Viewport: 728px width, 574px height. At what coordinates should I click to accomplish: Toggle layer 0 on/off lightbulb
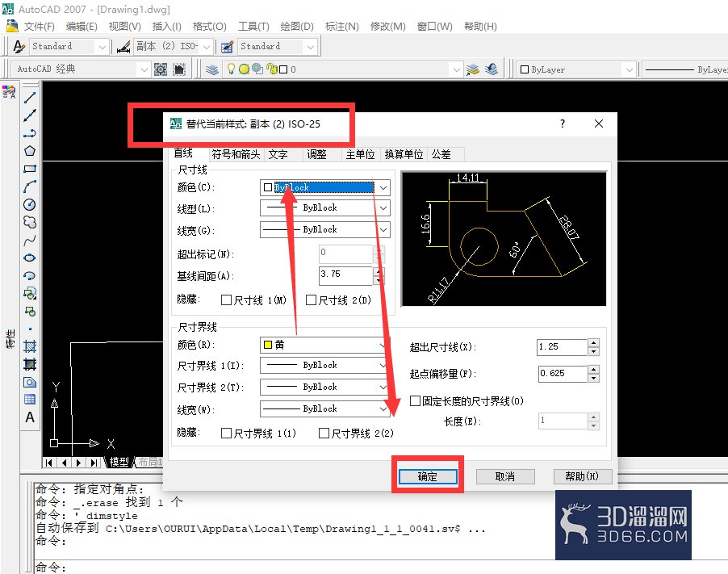tap(231, 69)
